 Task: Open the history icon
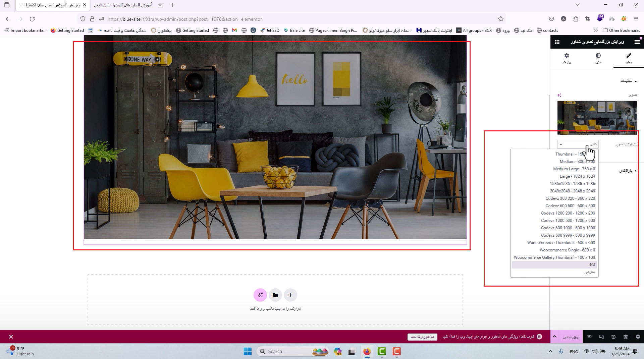613,337
